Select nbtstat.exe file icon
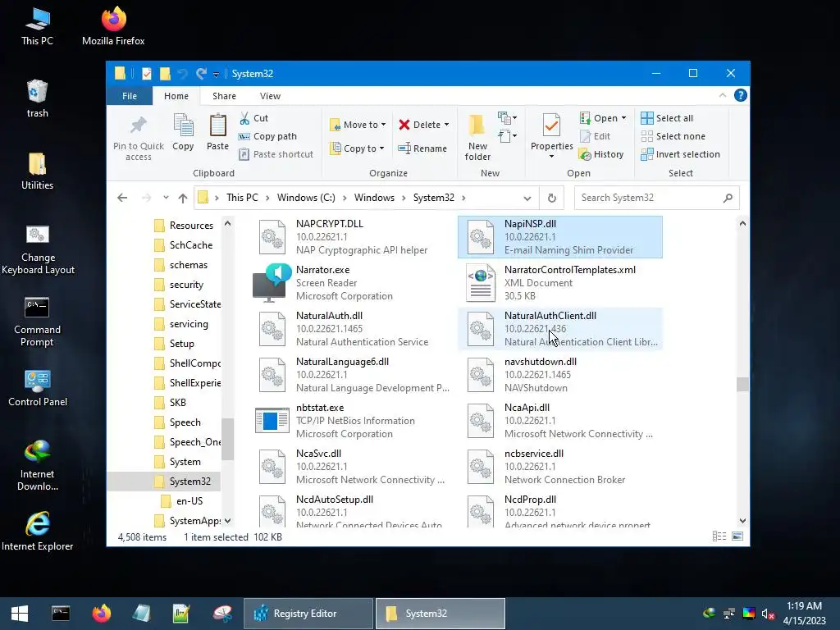 pos(272,421)
